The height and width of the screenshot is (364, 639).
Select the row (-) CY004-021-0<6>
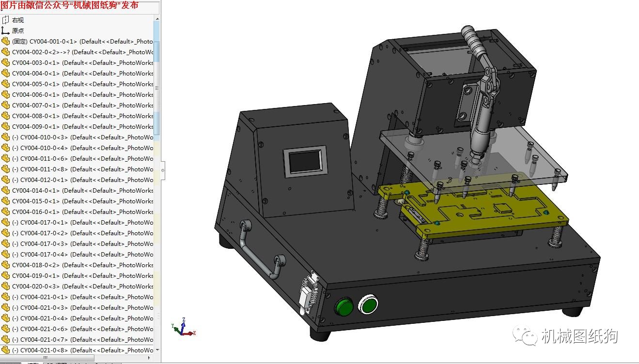pyautogui.click(x=77, y=329)
